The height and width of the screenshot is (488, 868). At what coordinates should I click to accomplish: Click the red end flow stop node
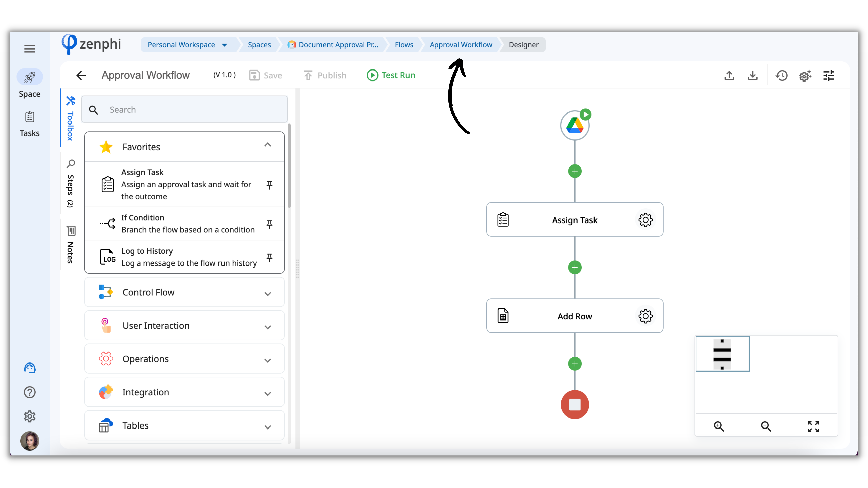click(x=574, y=404)
